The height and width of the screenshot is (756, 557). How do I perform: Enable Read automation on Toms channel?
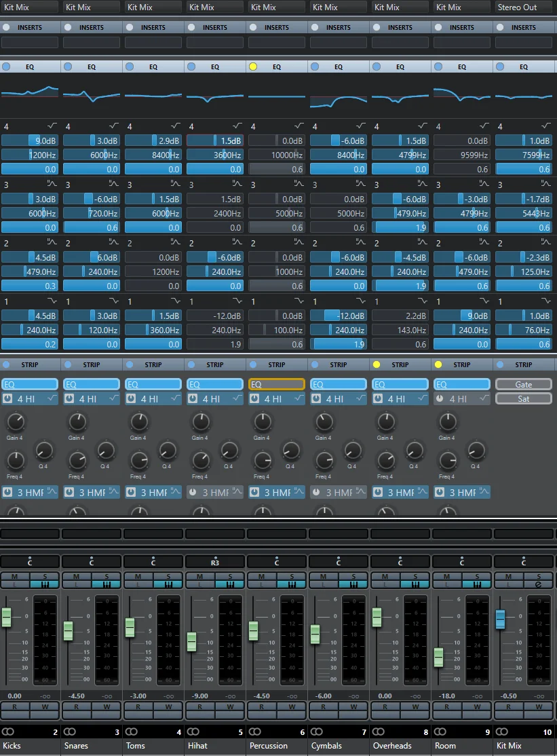pos(138,707)
